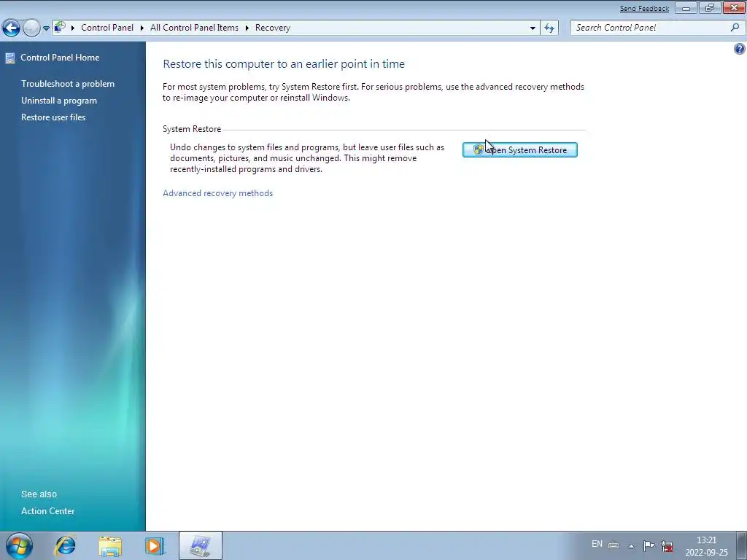Click the EN language indicator

tap(597, 544)
